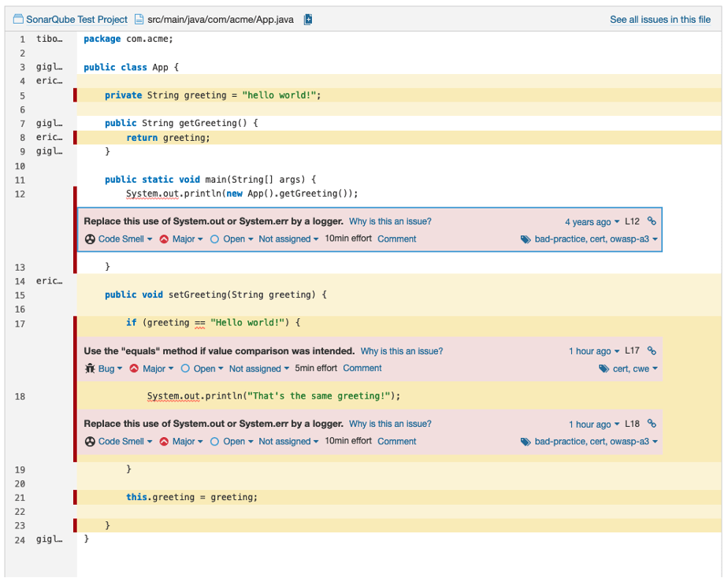The width and height of the screenshot is (728, 578).
Task: Click the tag icon beside 'cert, cwe'
Action: pos(604,369)
